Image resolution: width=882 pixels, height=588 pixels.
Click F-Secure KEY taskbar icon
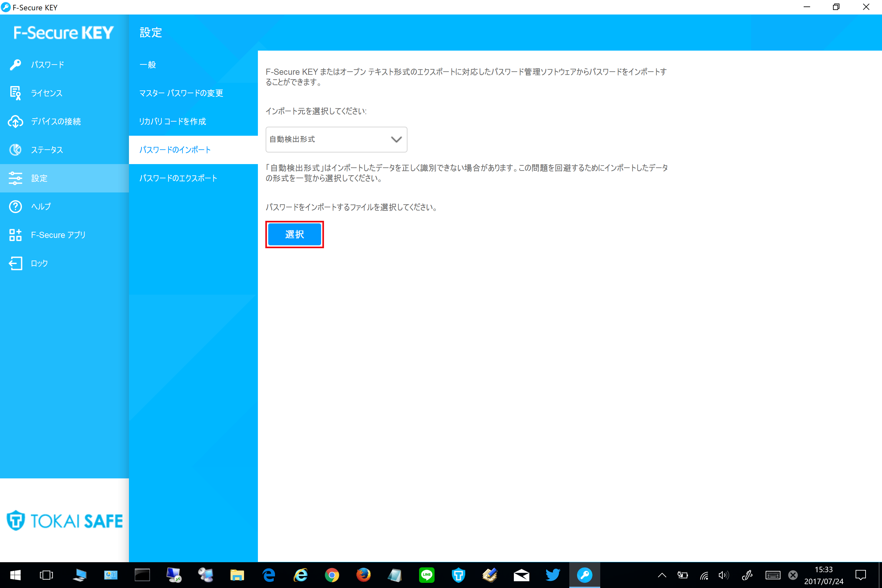point(585,575)
